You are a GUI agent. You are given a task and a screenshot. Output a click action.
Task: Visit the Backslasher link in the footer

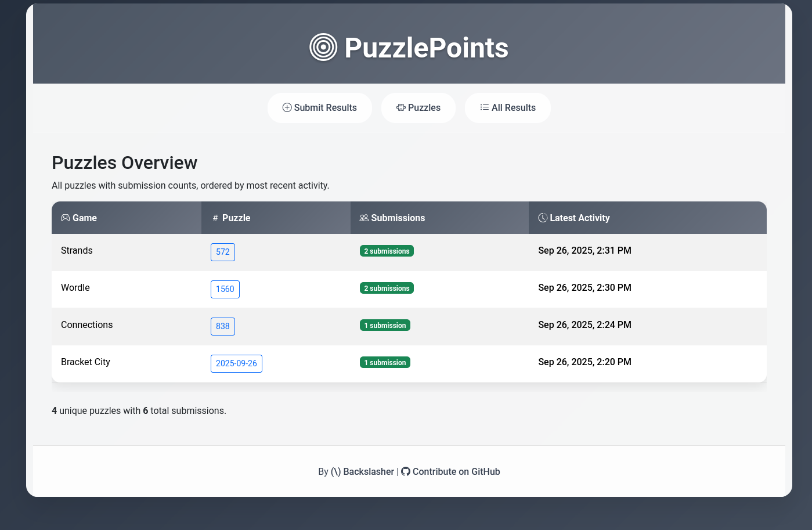tap(362, 471)
